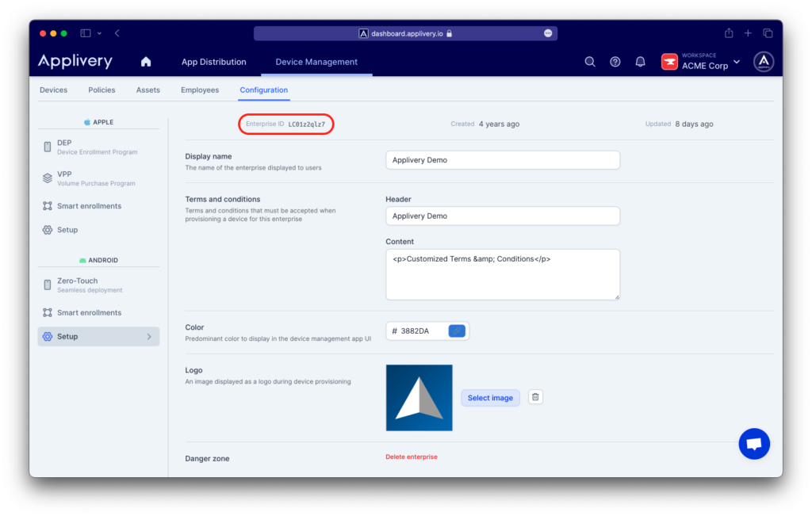Screen dimensions: 812x516
Task: Open Apple Smart enrollments
Action: coord(98,206)
